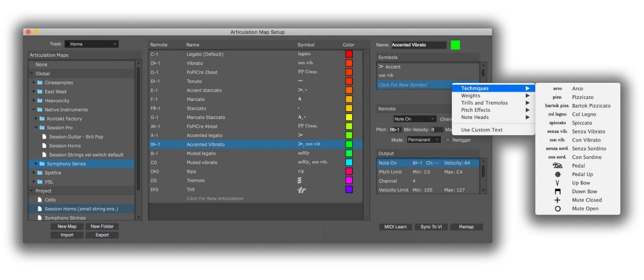Select Senza Vibrato technique
644x280 pixels.
pos(577,132)
